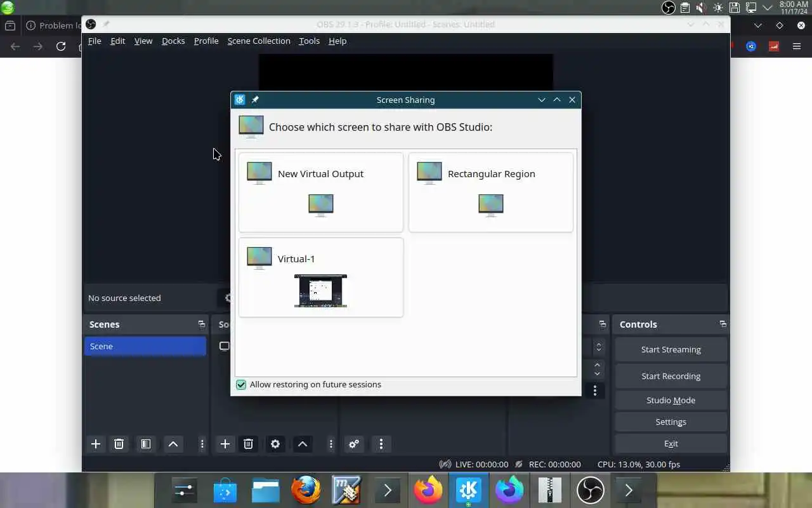The width and height of the screenshot is (812, 508).
Task: Remove selected source with trash icon
Action: coord(248,444)
